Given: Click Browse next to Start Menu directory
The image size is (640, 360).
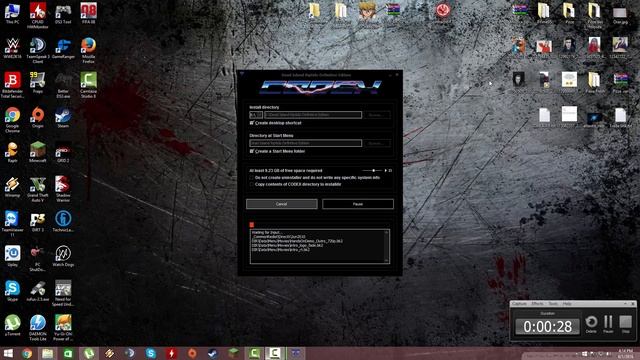Looking at the screenshot, I should (x=377, y=143).
